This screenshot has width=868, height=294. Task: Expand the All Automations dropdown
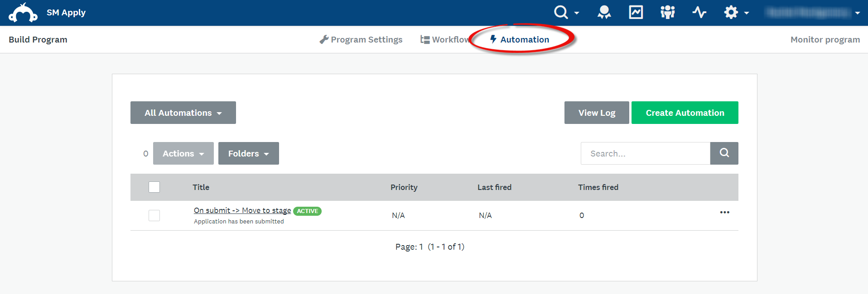(x=183, y=113)
